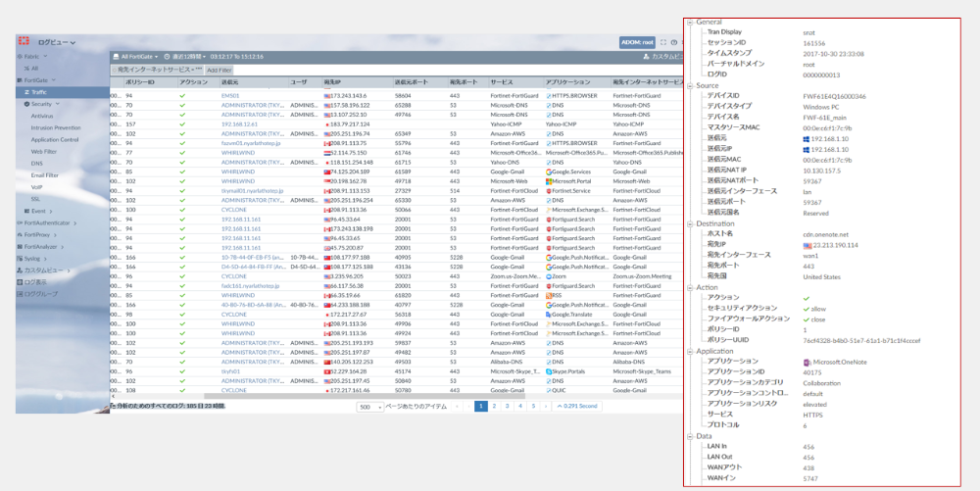This screenshot has width=980, height=491.
Task: Select Antivirus in the sidebar
Action: [42, 117]
